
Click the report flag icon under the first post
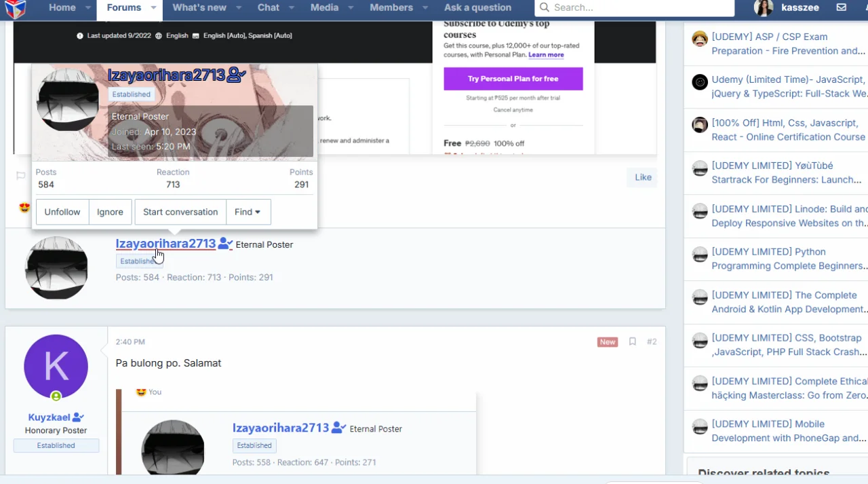point(20,176)
